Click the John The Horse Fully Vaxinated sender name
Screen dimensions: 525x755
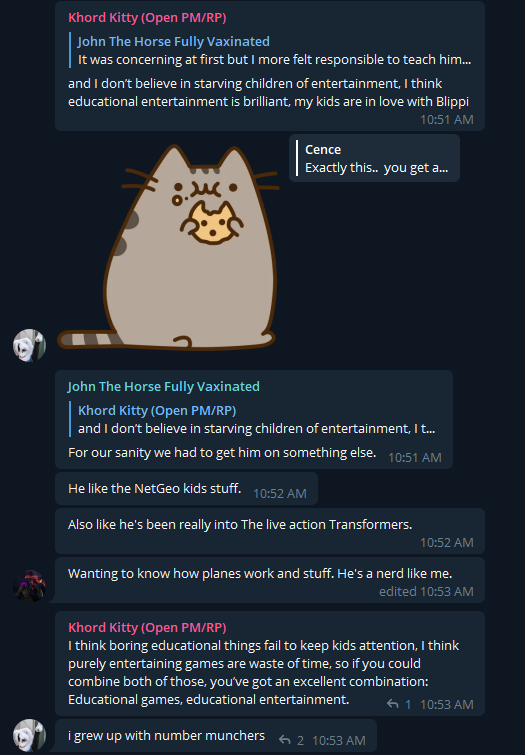click(164, 386)
